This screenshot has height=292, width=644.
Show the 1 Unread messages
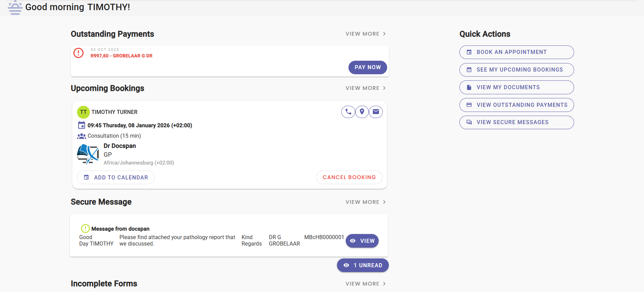point(363,265)
